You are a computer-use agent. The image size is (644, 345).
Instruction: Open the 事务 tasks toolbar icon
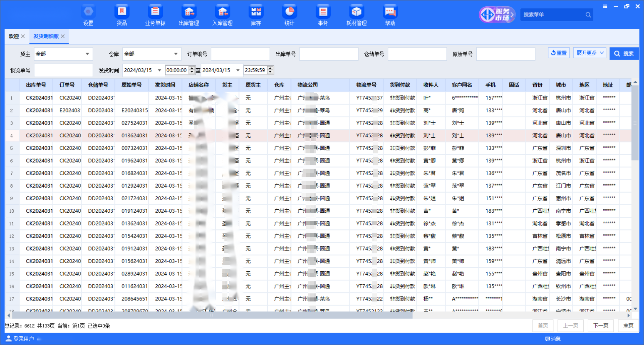tap(323, 15)
